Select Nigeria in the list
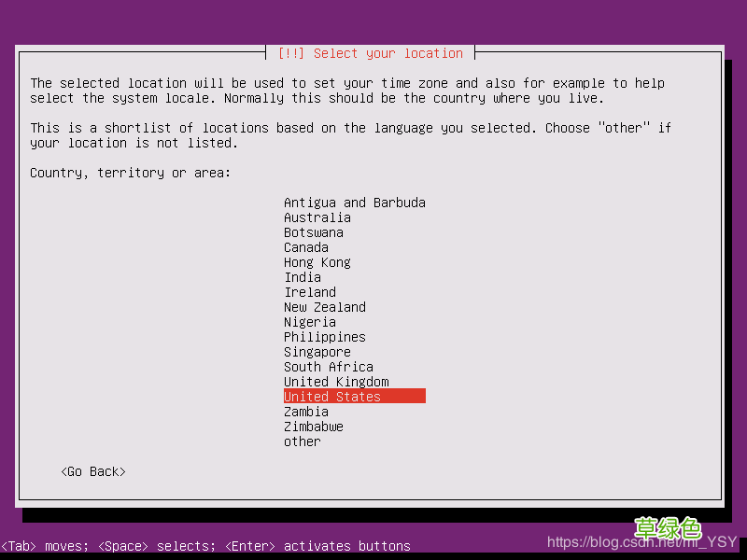The width and height of the screenshot is (747, 560). (310, 322)
